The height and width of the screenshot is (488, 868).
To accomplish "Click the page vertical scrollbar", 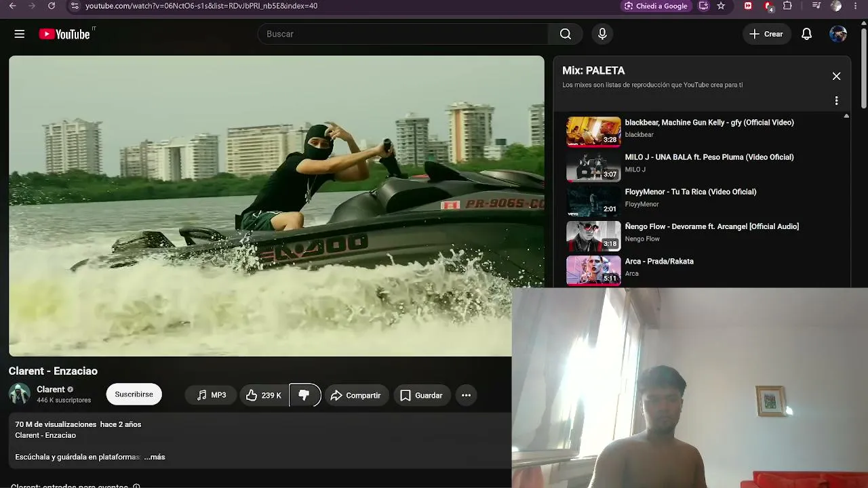I will pyautogui.click(x=863, y=68).
